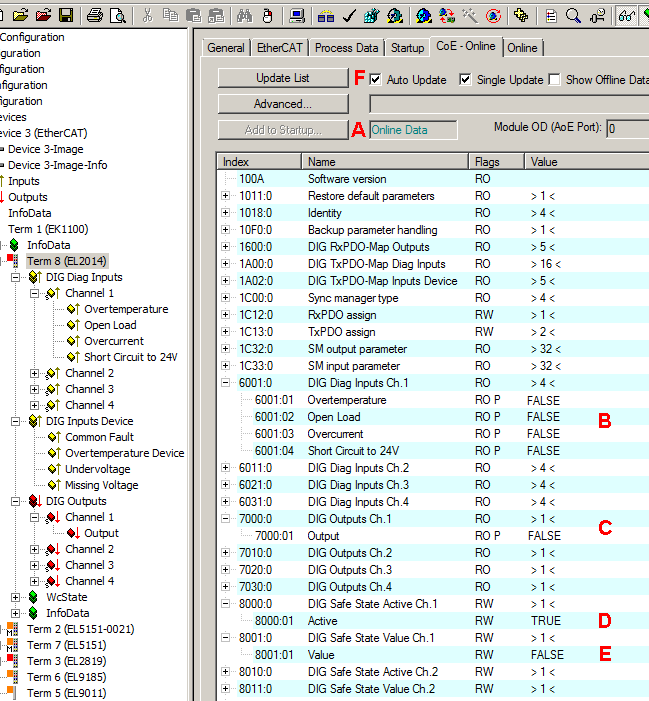Save the project with the floppy disk icon
Image resolution: width=649 pixels, height=701 pixels.
coord(66,16)
